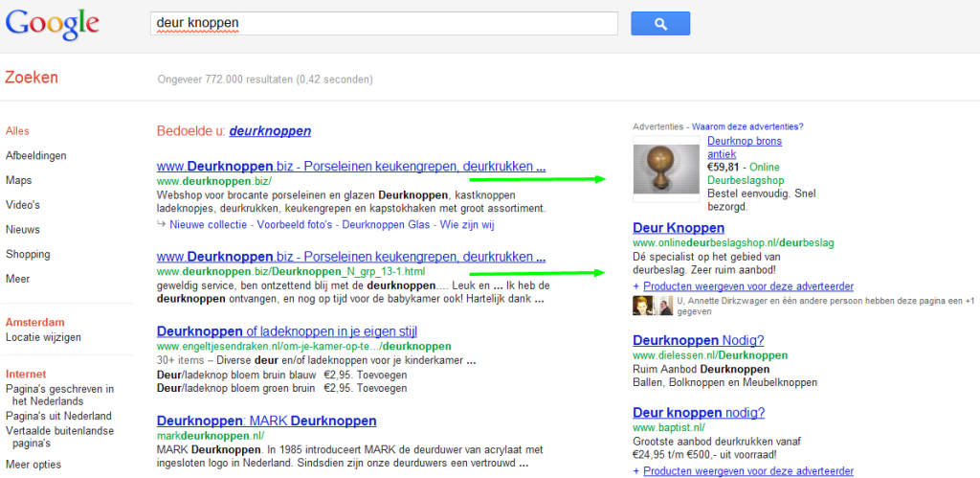The width and height of the screenshot is (980, 478).
Task: Switch to Video's results
Action: 23,205
